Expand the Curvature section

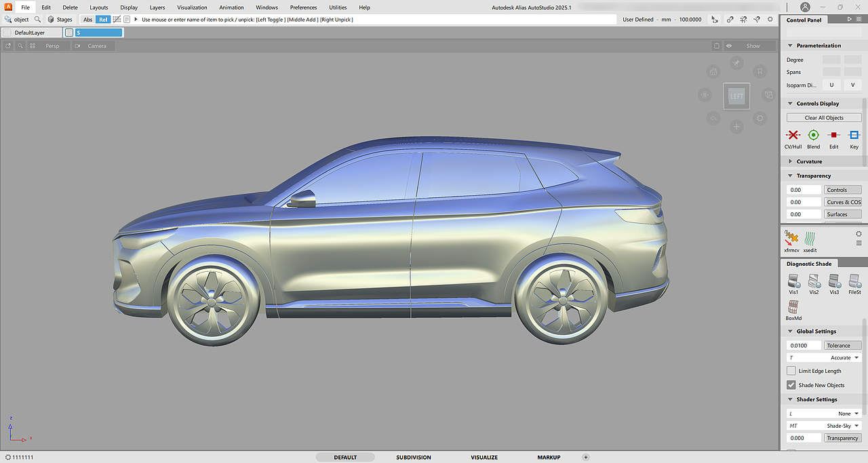pyautogui.click(x=790, y=161)
